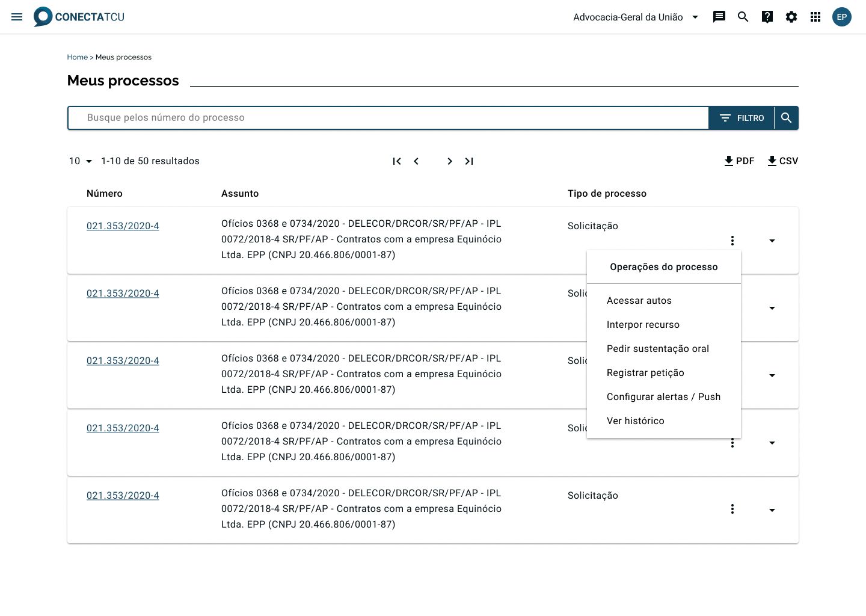866x616 pixels.
Task: Open the three-dot menu of the fourth process row
Action: (732, 443)
